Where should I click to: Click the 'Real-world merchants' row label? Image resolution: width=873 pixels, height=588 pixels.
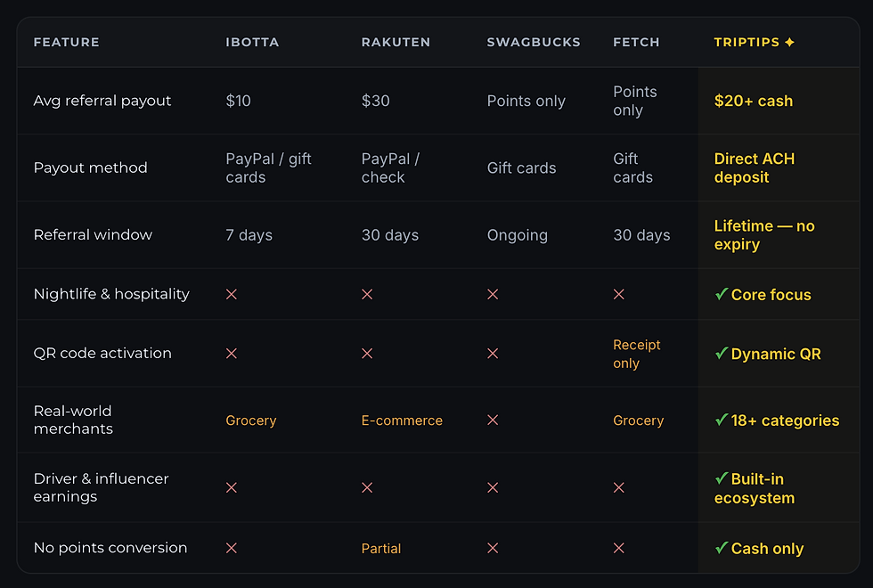[73, 420]
